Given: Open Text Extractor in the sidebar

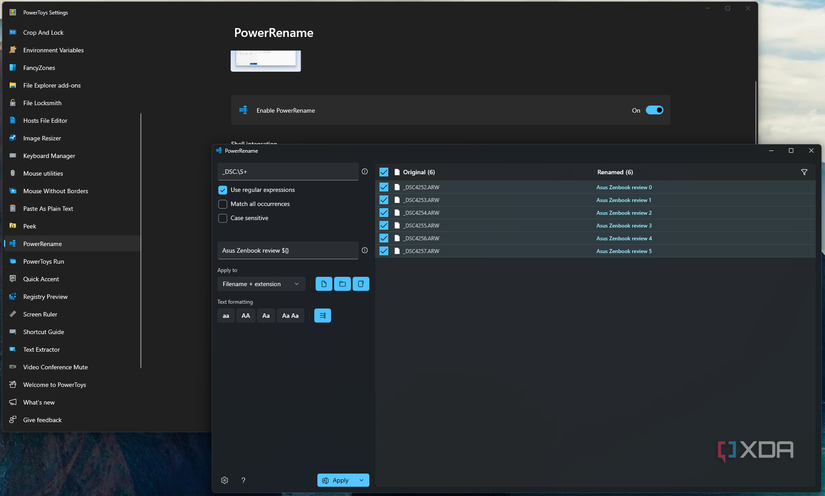Looking at the screenshot, I should coord(41,349).
